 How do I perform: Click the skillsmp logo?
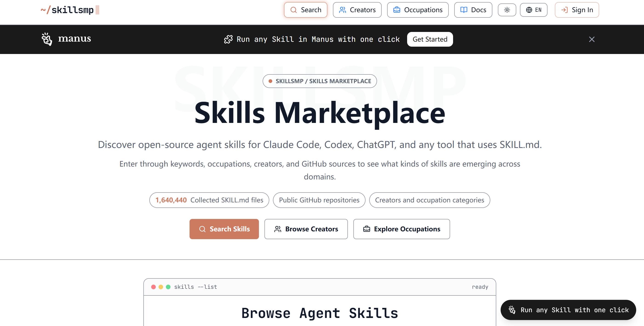[70, 10]
